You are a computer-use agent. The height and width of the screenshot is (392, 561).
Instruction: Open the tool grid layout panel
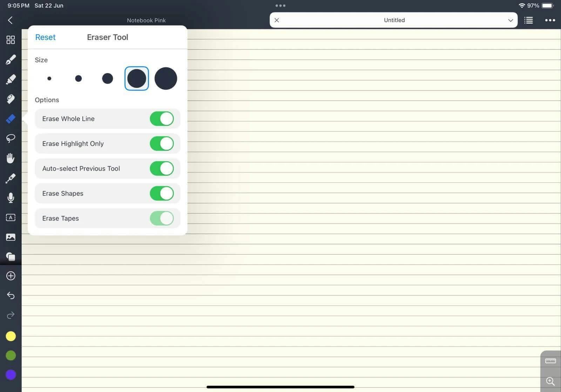11,40
